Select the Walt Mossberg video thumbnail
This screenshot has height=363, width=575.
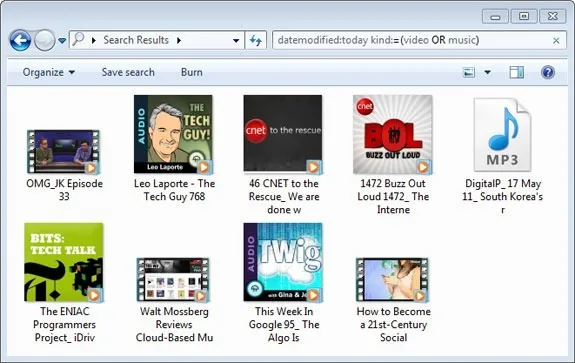pyautogui.click(x=173, y=280)
